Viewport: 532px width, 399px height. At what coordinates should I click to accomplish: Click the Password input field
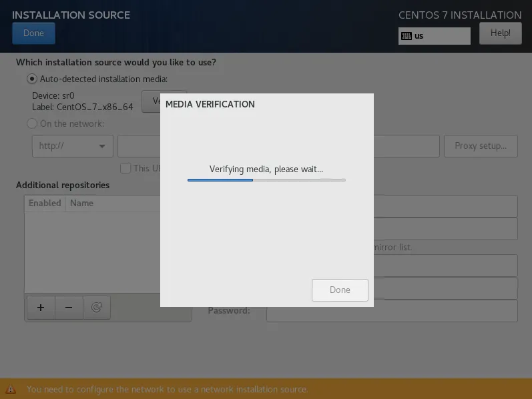tap(392, 311)
